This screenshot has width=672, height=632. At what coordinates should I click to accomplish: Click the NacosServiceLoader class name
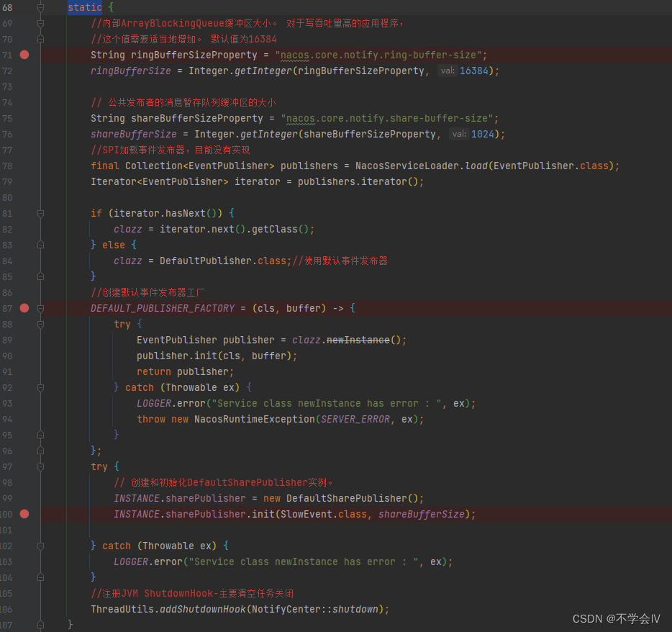(x=407, y=166)
